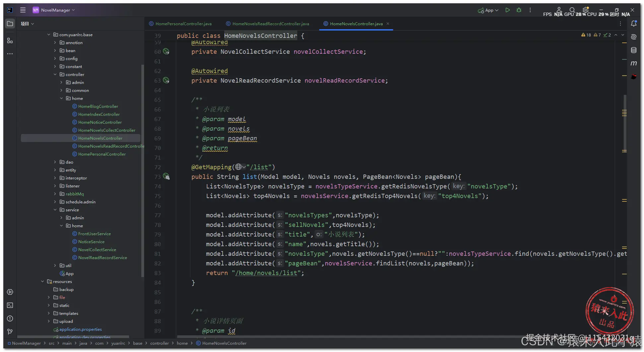This screenshot has width=644, height=352.
Task: Collapse the resources folder
Action: pyautogui.click(x=42, y=281)
